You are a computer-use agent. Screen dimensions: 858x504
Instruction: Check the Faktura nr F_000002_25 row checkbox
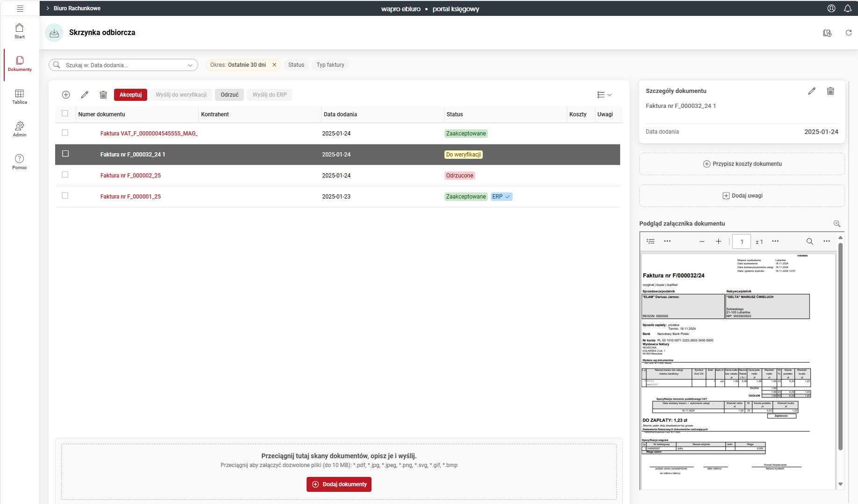click(x=65, y=175)
